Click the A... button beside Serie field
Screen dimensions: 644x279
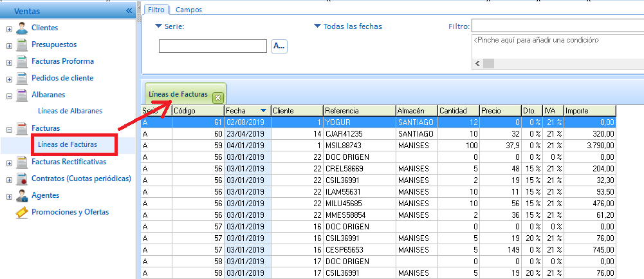coord(279,46)
